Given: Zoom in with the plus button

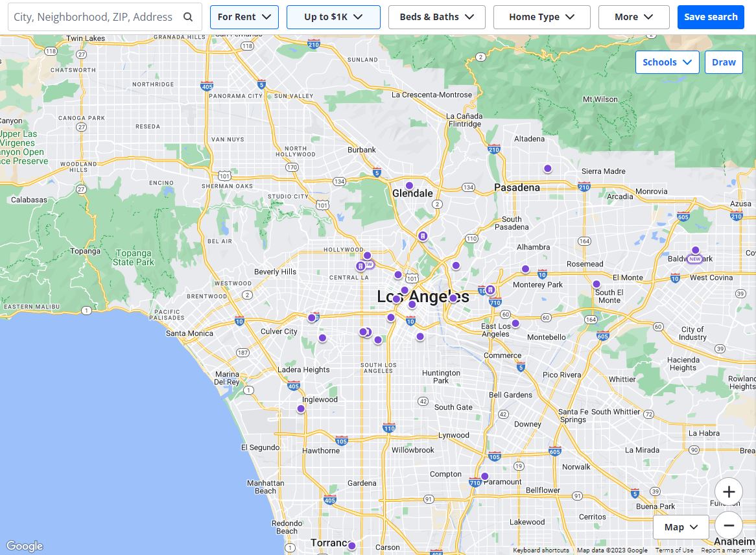Looking at the screenshot, I should (x=729, y=491).
